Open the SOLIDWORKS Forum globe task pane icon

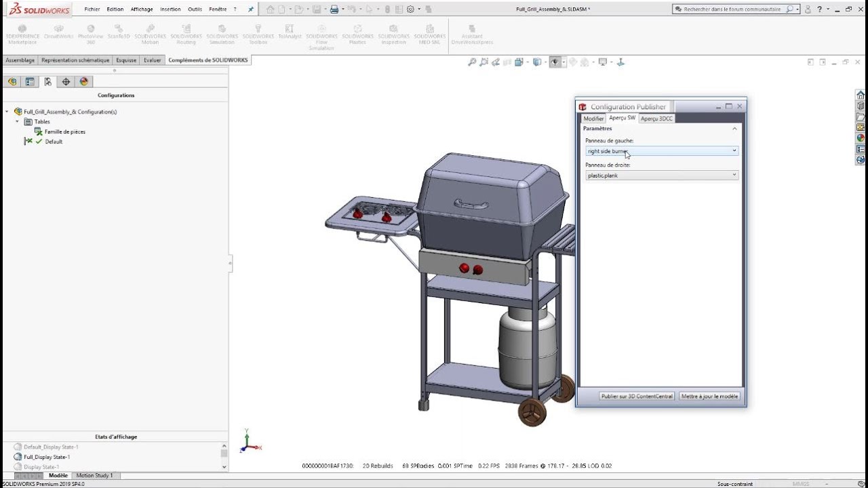coord(861,160)
